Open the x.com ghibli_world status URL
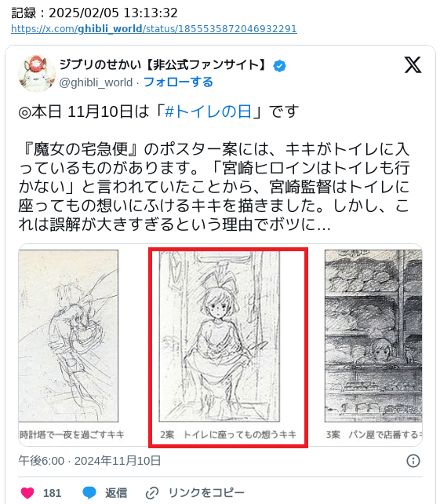Viewport: 440px width, 504px height. click(x=154, y=29)
